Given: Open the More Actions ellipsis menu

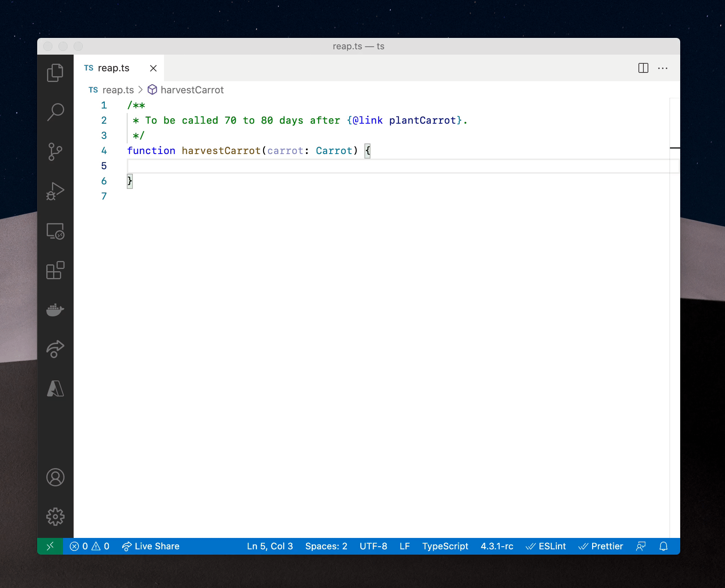Looking at the screenshot, I should 662,68.
